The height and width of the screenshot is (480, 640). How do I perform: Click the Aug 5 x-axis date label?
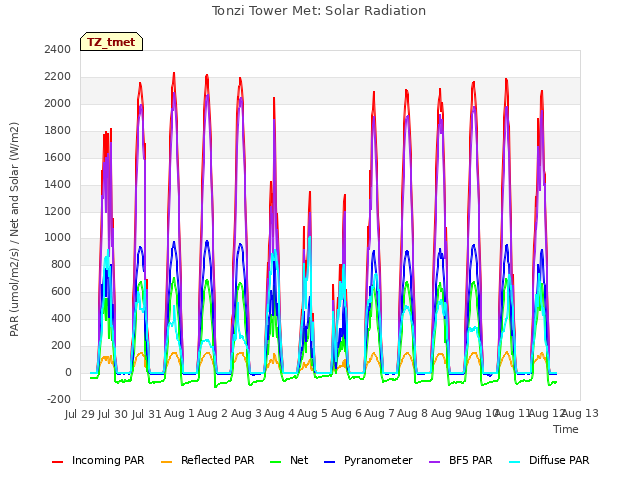pyautogui.click(x=312, y=413)
